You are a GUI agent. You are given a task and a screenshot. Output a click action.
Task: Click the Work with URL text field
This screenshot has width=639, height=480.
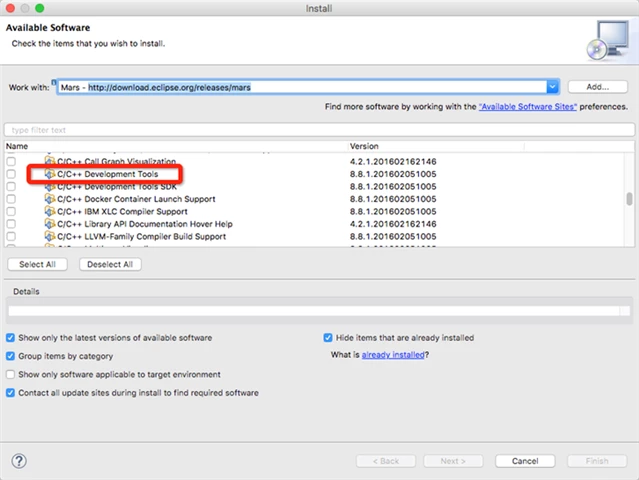click(302, 87)
